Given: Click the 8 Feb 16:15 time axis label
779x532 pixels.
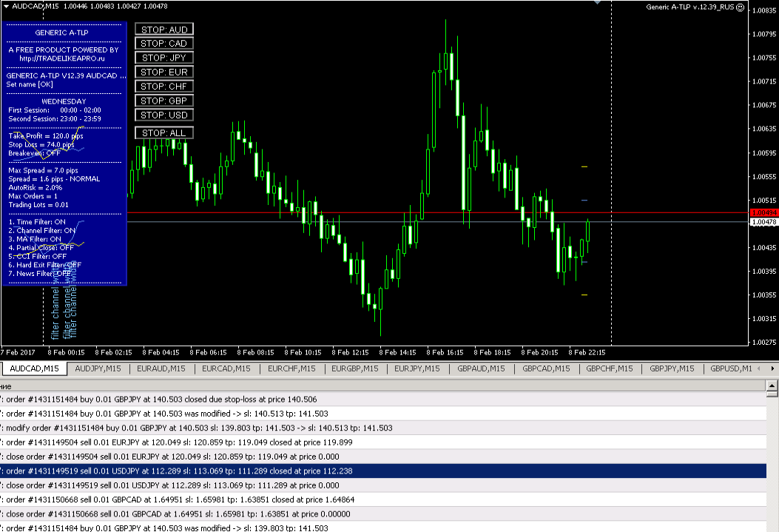Looking at the screenshot, I should [445, 353].
